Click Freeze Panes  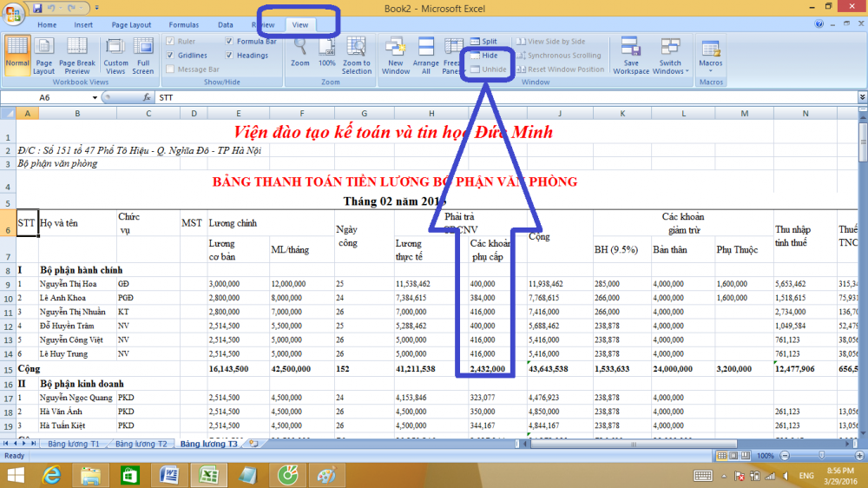tap(451, 55)
